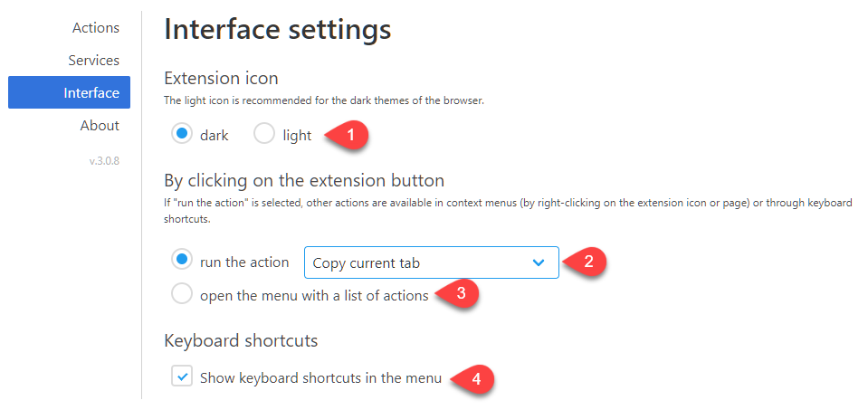868x410 pixels.
Task: Click the 'Interface settings' page heading
Action: coord(278,29)
